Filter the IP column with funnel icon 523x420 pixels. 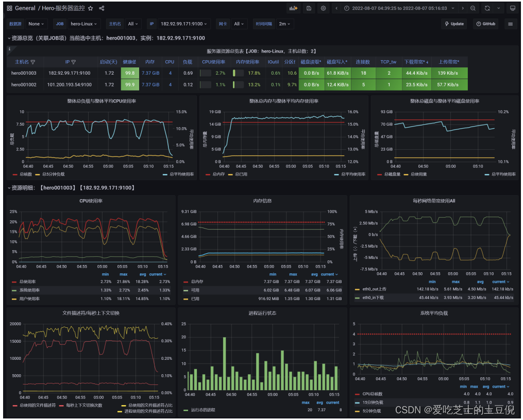pos(73,62)
